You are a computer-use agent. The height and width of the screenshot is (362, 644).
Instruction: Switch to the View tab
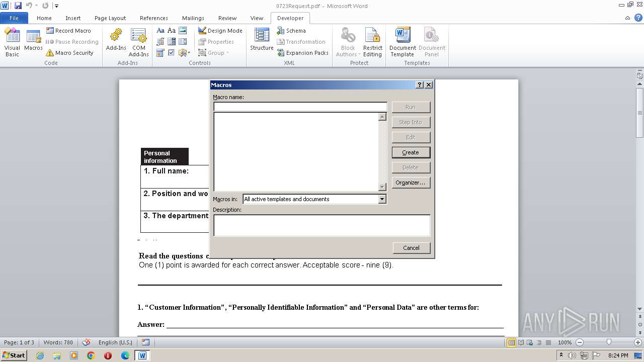point(257,18)
